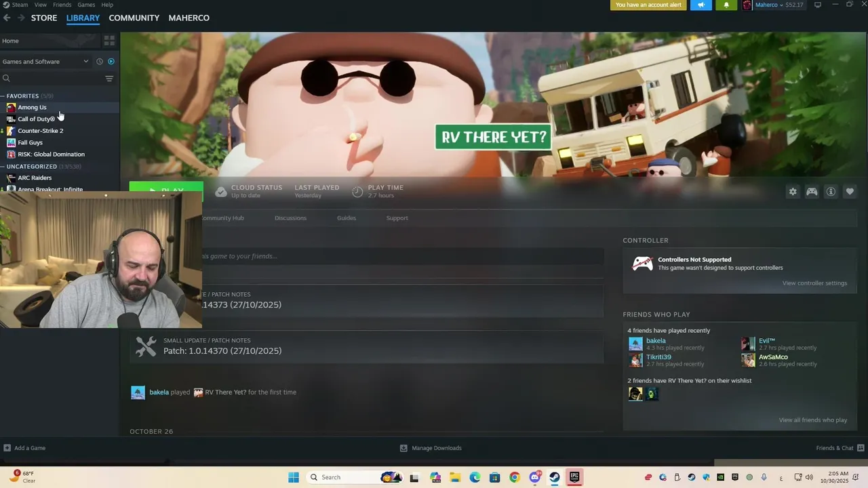Click Add a Game
Image resolution: width=868 pixels, height=488 pixels.
pos(24,448)
